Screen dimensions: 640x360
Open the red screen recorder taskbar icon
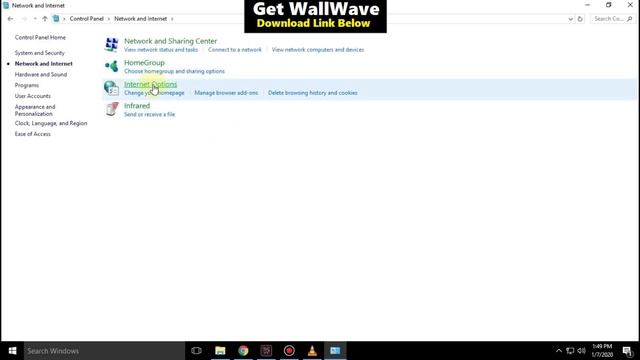click(289, 351)
